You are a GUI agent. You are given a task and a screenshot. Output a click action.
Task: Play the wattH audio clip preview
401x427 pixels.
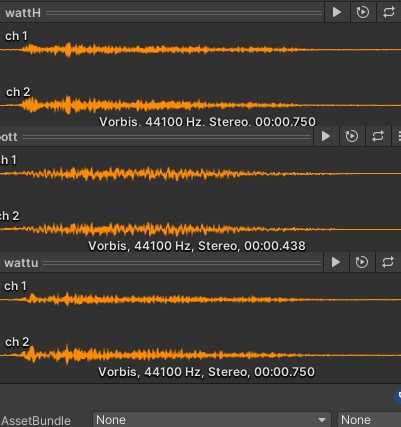pyautogui.click(x=337, y=12)
